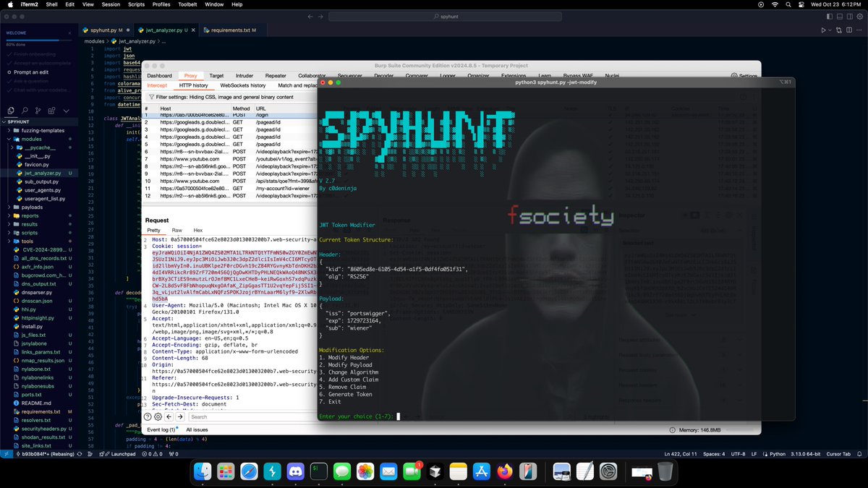Open Burp request search settings gear
The image size is (868, 488).
[158, 416]
